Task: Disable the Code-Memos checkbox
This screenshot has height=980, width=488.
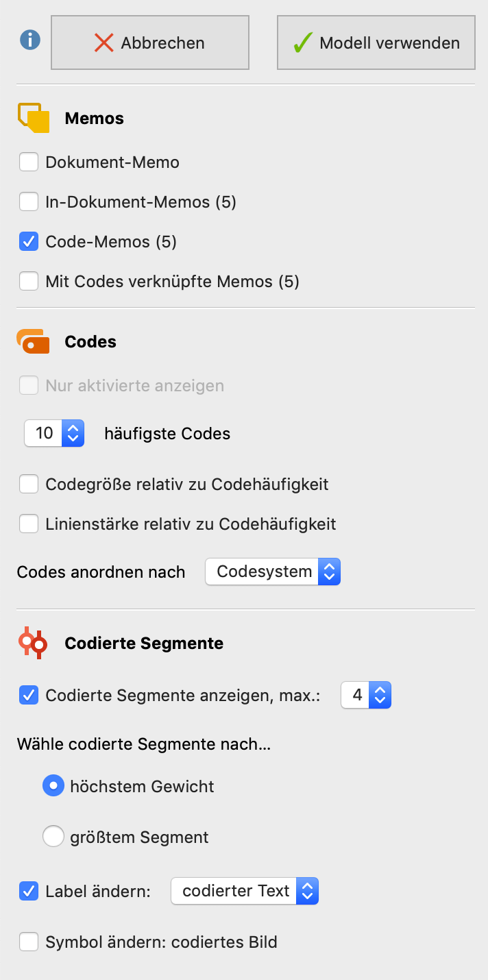Action: coord(29,241)
